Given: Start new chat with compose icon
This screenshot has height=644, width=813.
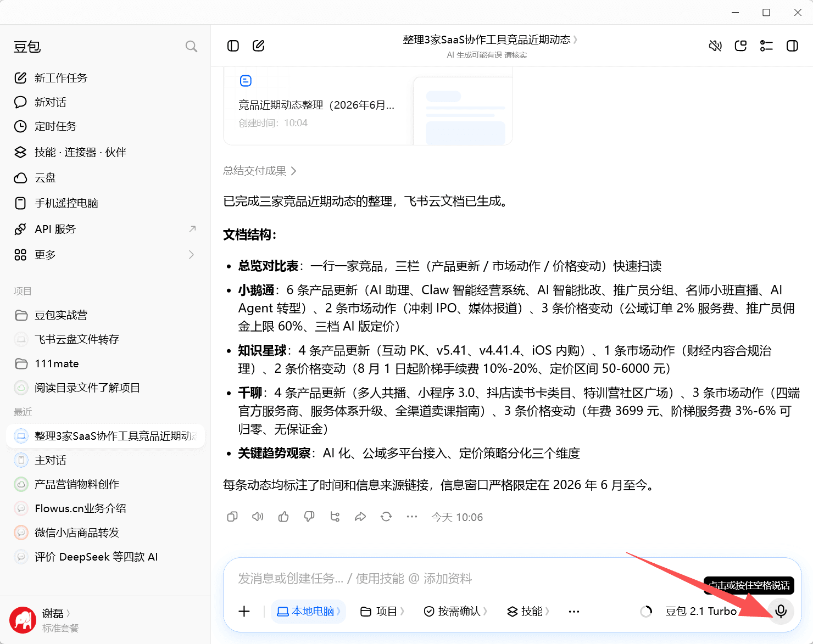Looking at the screenshot, I should pyautogui.click(x=258, y=46).
